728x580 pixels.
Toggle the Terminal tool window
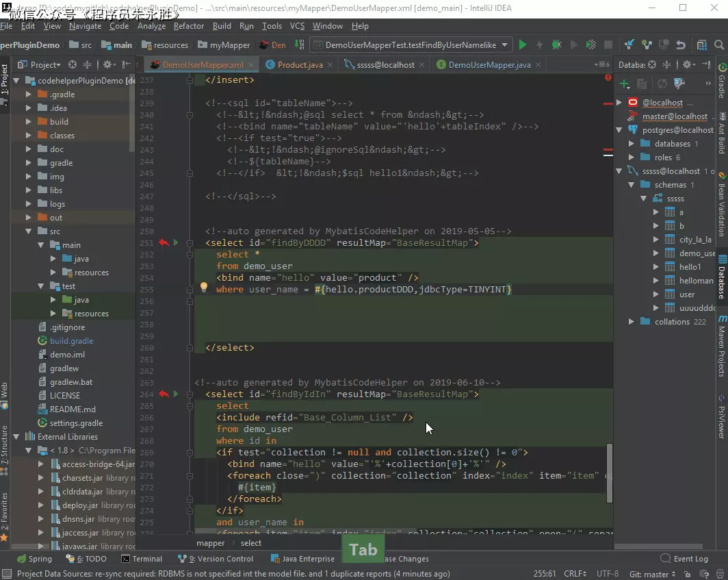(x=142, y=559)
